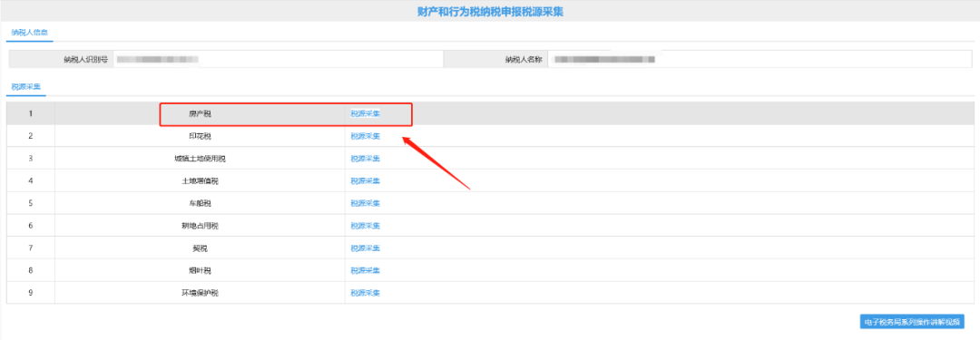Click the 财产和行为税纳税申报税源采集 page title
The height and width of the screenshot is (340, 980).
tap(490, 12)
